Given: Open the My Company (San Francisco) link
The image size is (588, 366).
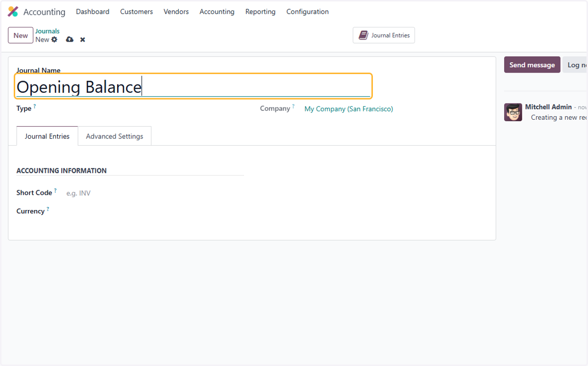Looking at the screenshot, I should coord(348,109).
